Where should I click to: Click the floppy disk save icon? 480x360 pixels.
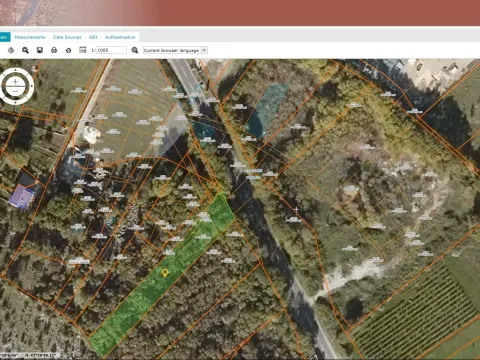(40, 50)
